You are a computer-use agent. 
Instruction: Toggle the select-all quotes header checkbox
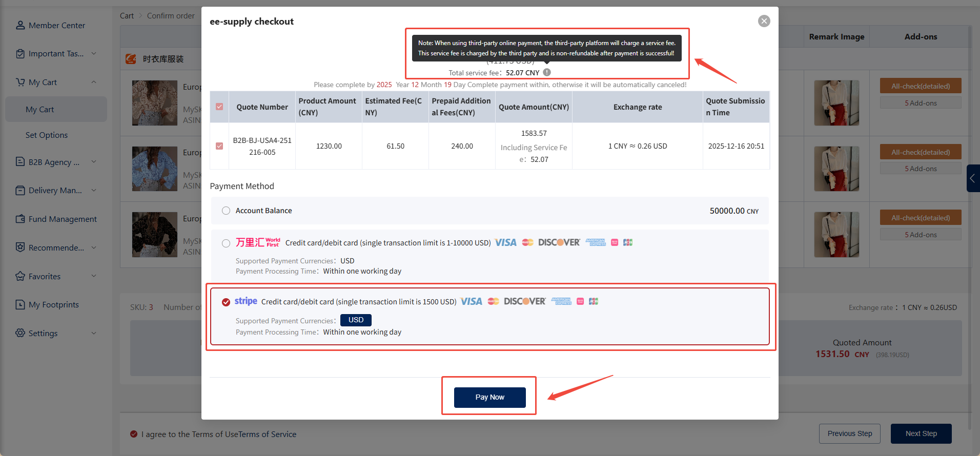point(219,107)
